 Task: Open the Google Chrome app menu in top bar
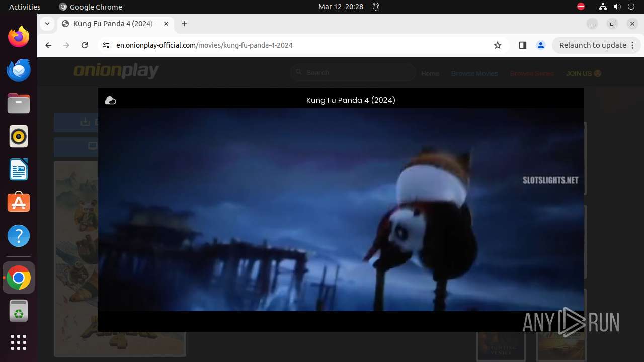pos(91,7)
